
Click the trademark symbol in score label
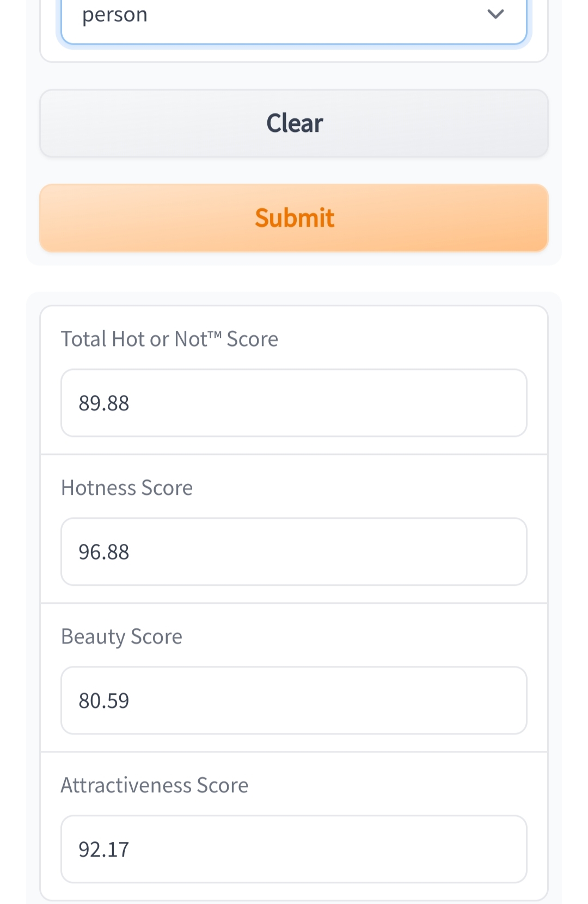pos(215,335)
